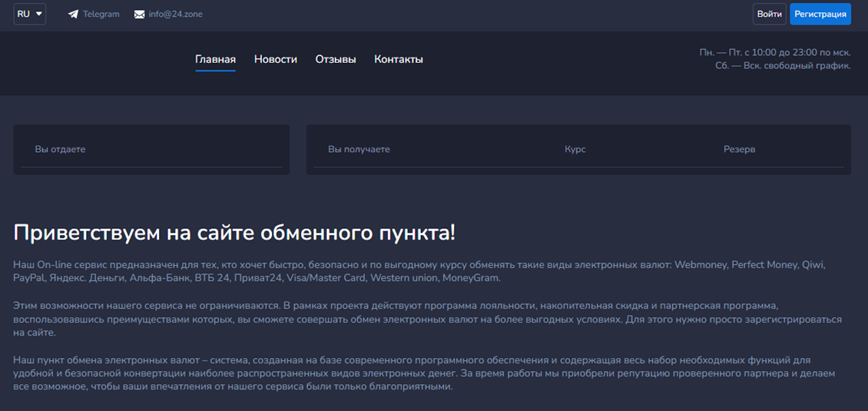Select the Вы отдаете column header

point(60,149)
